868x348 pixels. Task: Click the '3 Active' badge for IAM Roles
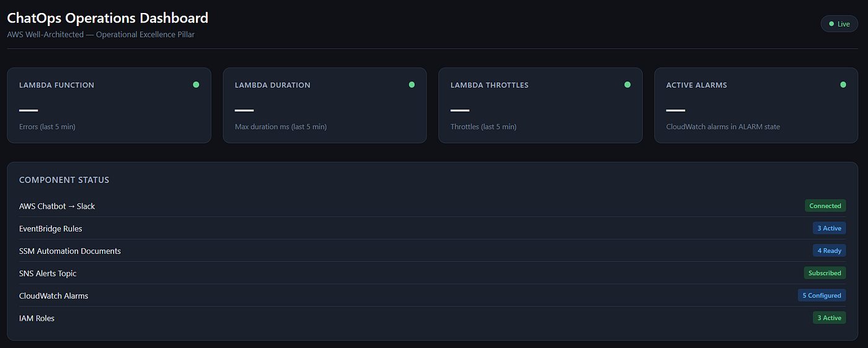(830, 318)
